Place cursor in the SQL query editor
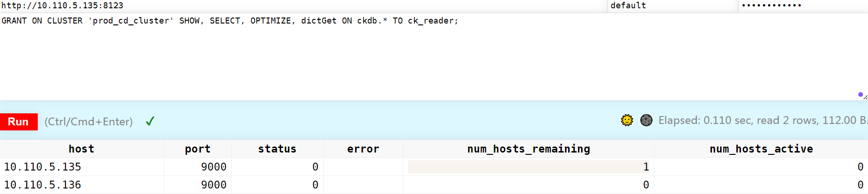The image size is (868, 194). click(433, 56)
